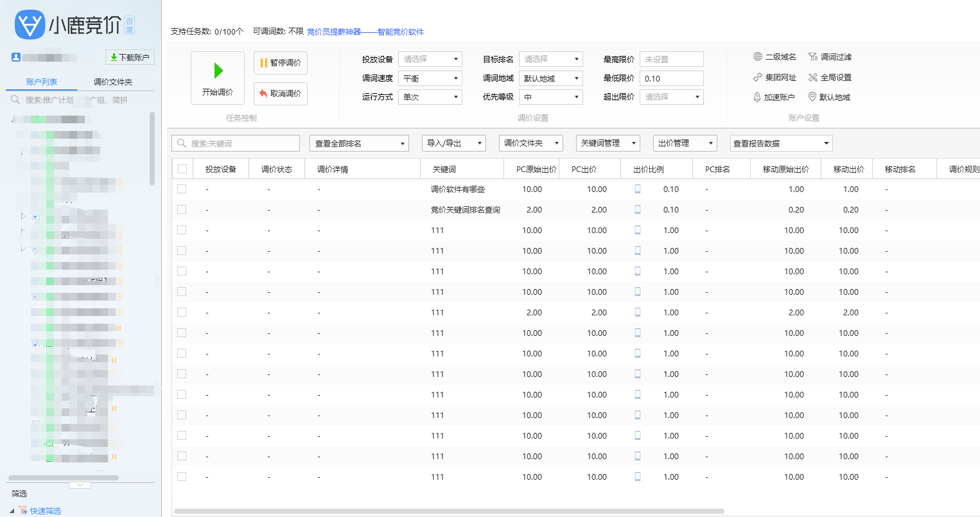This screenshot has height=517, width=980.
Task: Open the 查看全部排名 dropdown
Action: coord(360,143)
